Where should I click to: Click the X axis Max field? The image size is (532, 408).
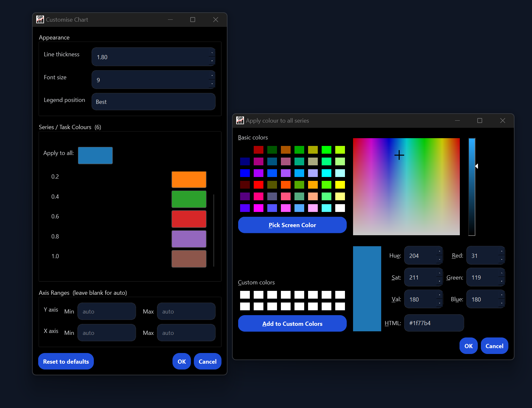tap(186, 333)
